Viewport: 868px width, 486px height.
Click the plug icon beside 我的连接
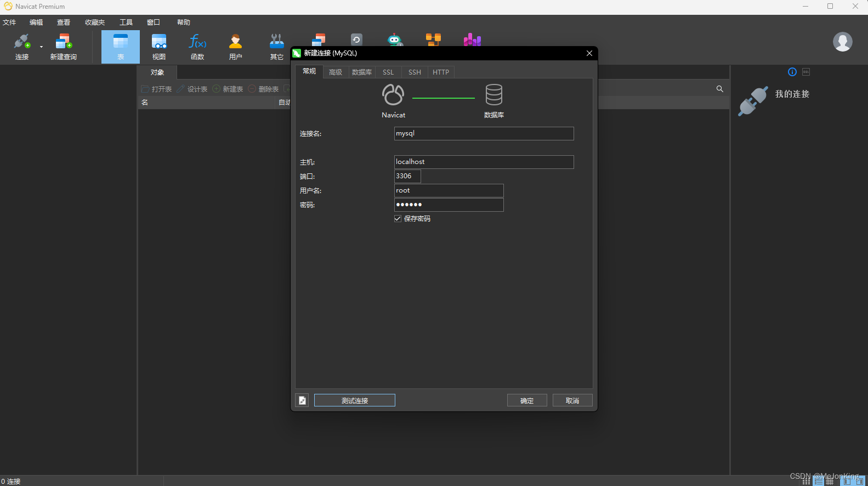tap(753, 101)
